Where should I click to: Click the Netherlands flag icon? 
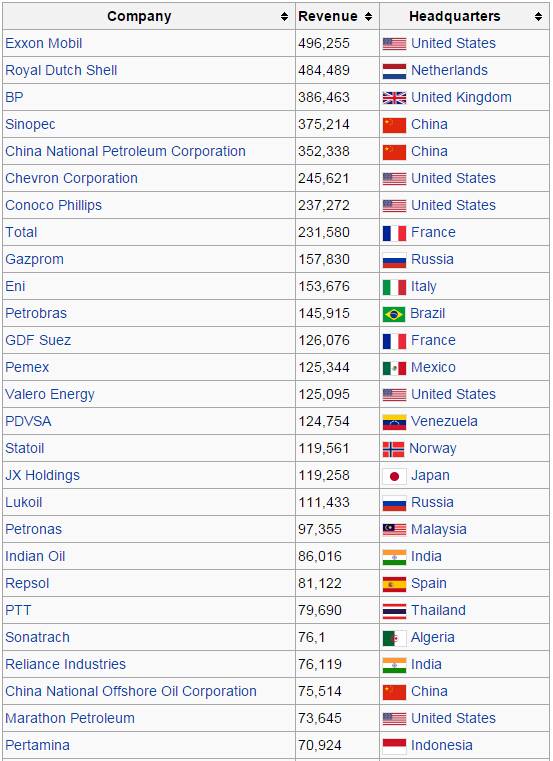(394, 71)
